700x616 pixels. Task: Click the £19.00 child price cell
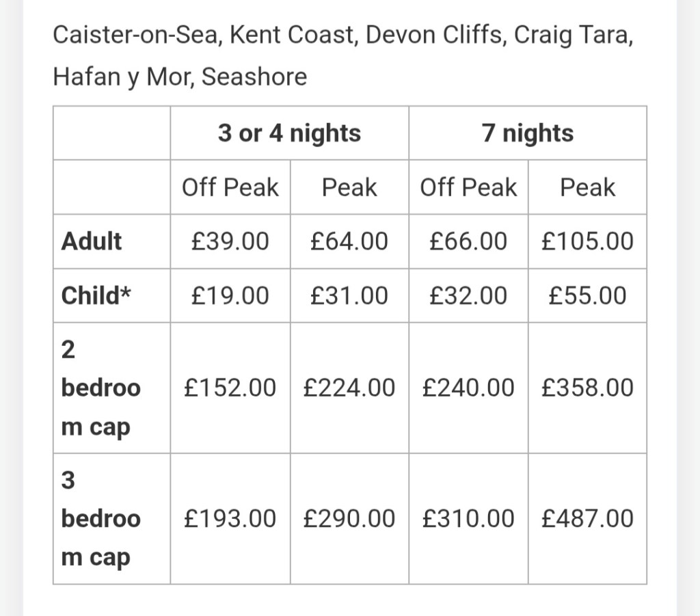[x=230, y=296]
